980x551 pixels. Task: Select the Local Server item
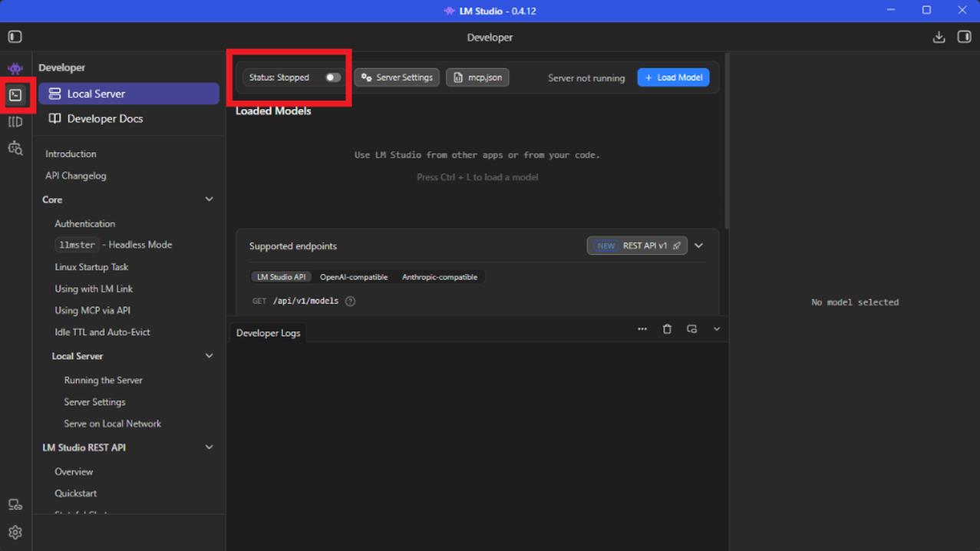point(129,94)
